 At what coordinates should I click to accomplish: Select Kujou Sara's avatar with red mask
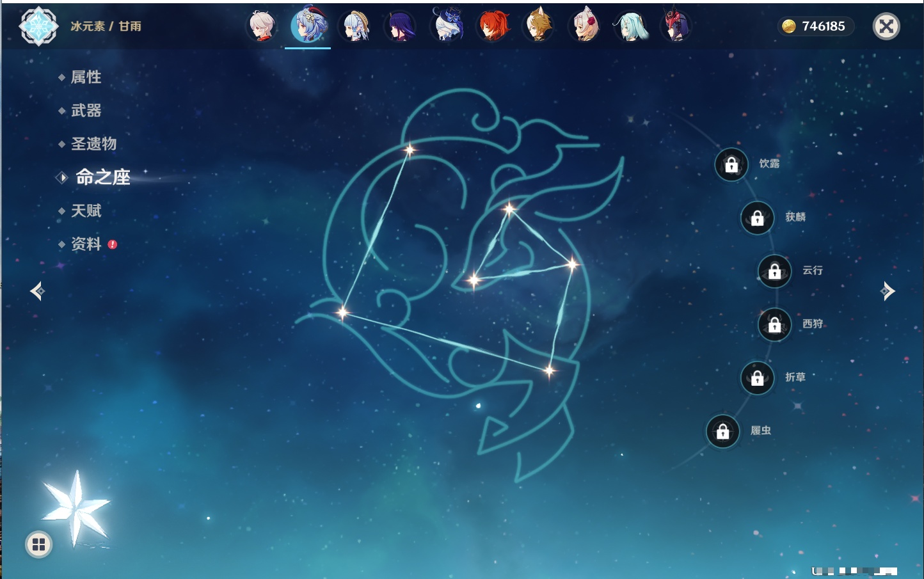tap(676, 26)
